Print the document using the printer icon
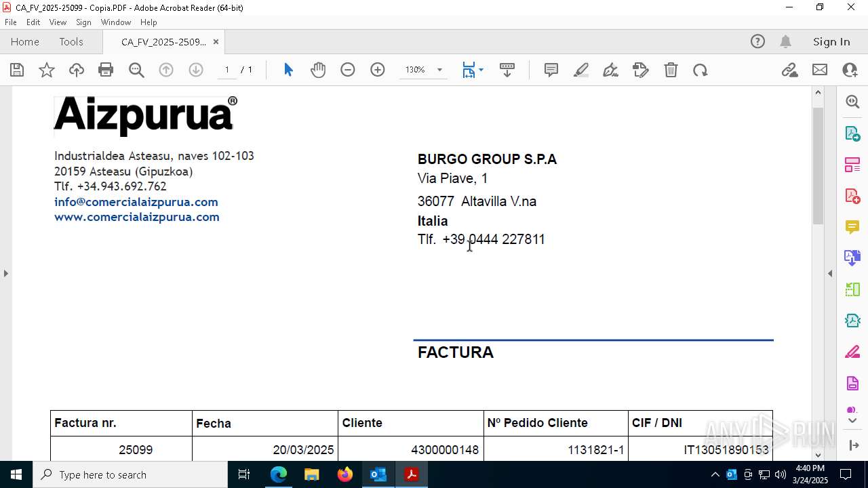 coord(106,70)
